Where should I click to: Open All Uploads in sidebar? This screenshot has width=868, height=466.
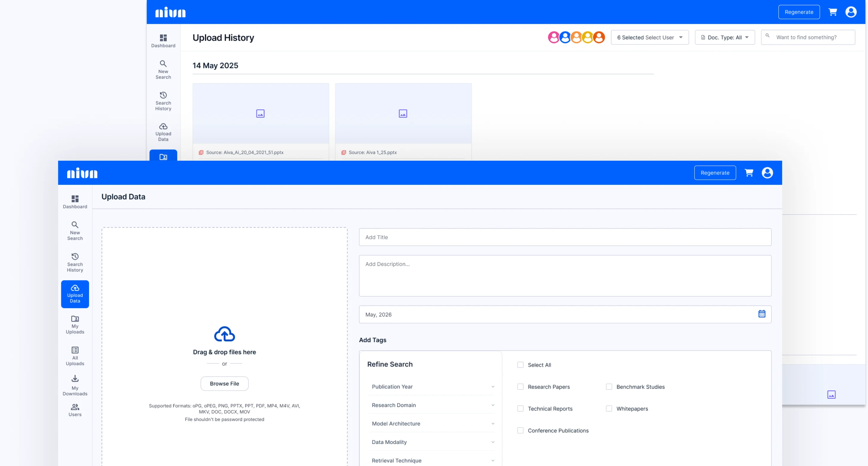(75, 356)
